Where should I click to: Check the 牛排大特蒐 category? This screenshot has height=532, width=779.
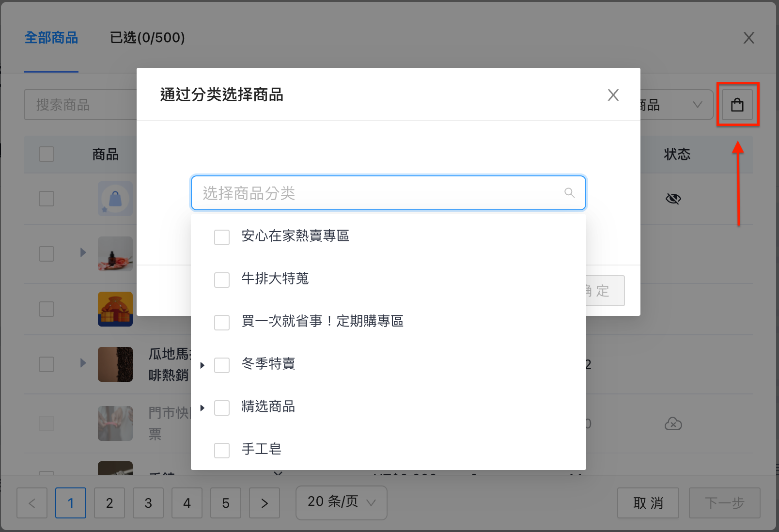click(222, 280)
